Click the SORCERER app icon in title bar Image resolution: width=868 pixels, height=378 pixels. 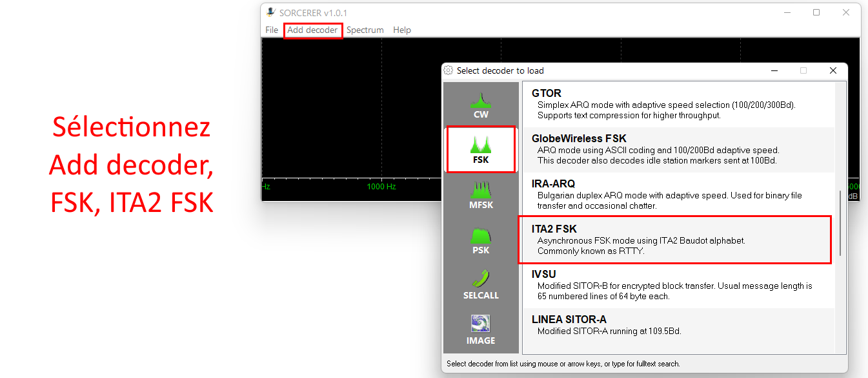pos(272,12)
